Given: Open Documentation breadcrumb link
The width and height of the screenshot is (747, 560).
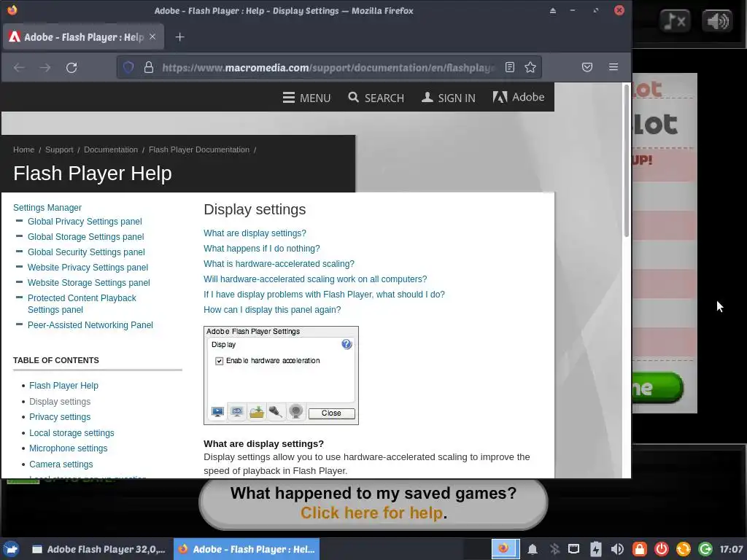Looking at the screenshot, I should 111,149.
